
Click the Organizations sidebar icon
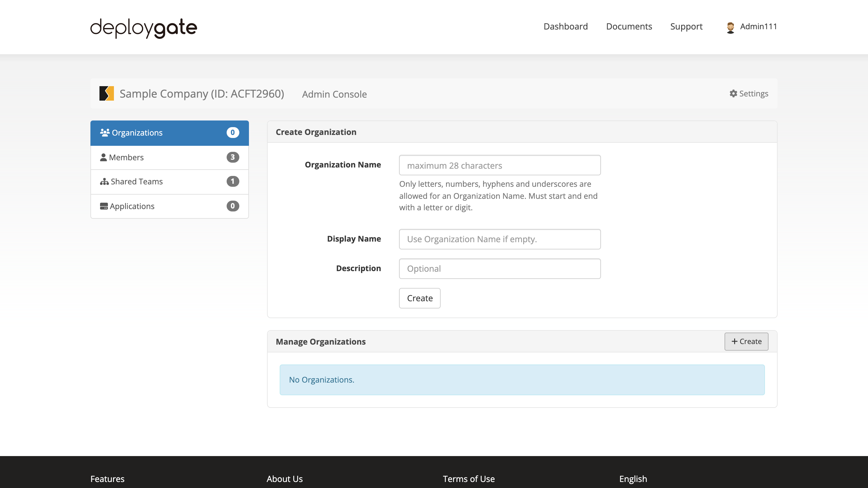[104, 132]
